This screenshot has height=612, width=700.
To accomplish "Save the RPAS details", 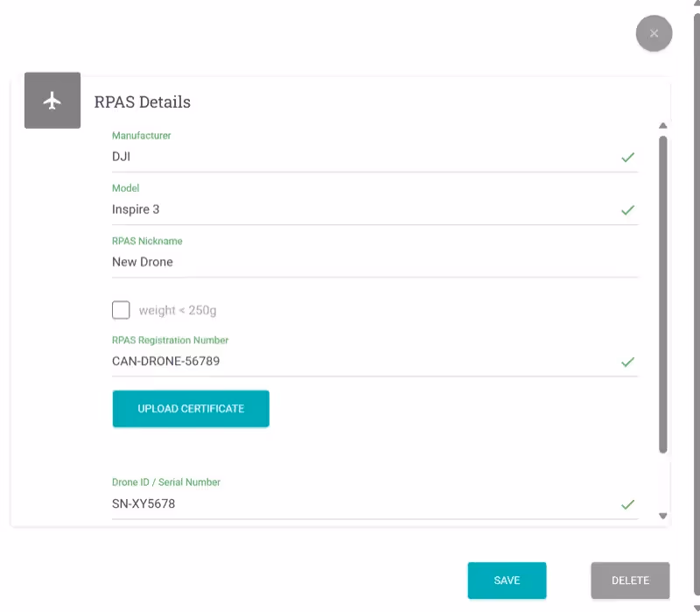I will (507, 580).
